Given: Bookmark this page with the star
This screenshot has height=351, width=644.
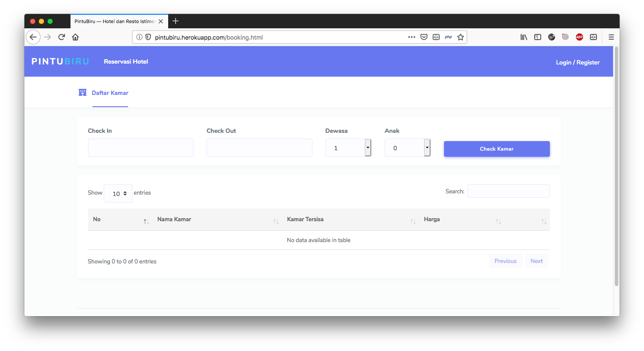Looking at the screenshot, I should click(460, 37).
